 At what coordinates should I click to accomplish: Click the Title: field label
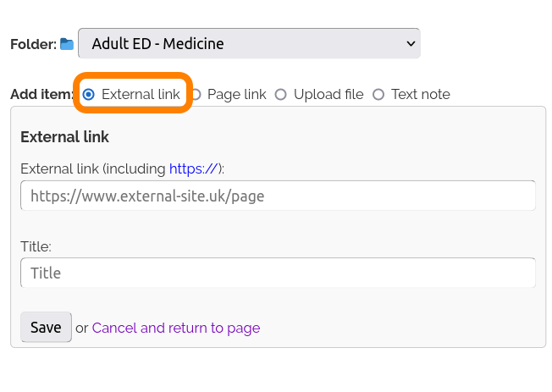point(36,246)
